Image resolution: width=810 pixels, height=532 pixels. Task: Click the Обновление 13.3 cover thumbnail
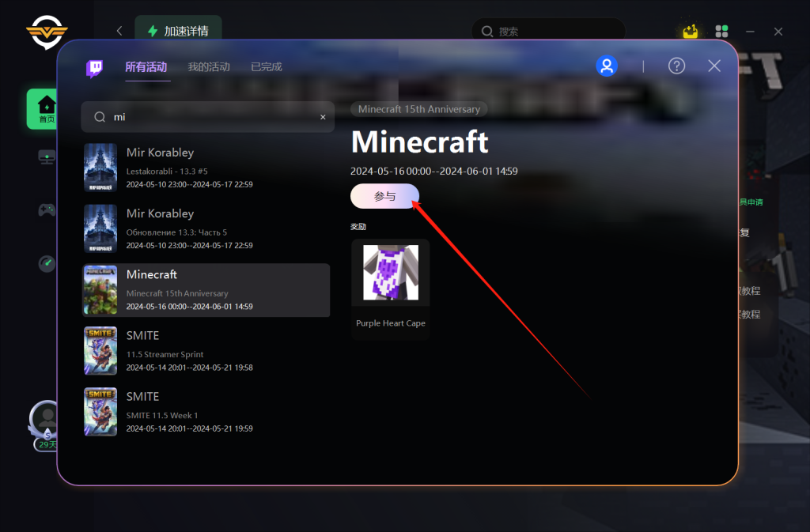pyautogui.click(x=100, y=228)
